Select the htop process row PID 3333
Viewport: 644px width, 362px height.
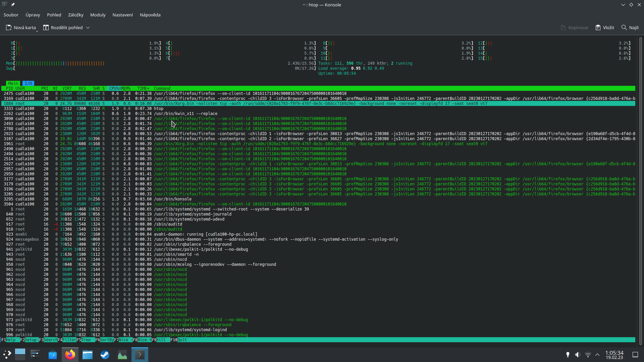point(318,109)
